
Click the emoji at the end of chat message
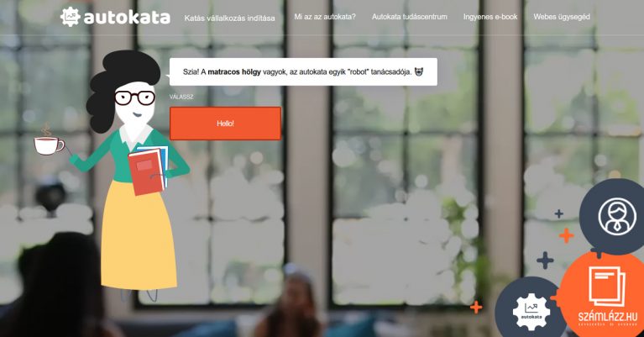click(418, 72)
